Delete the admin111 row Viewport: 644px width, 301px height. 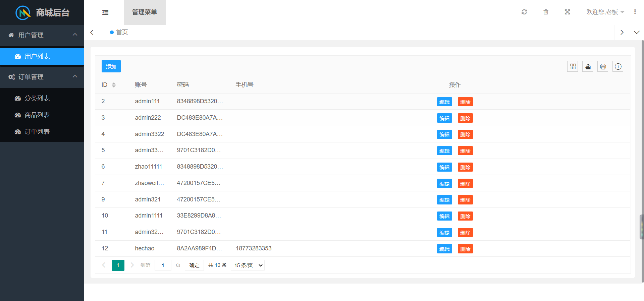point(465,102)
